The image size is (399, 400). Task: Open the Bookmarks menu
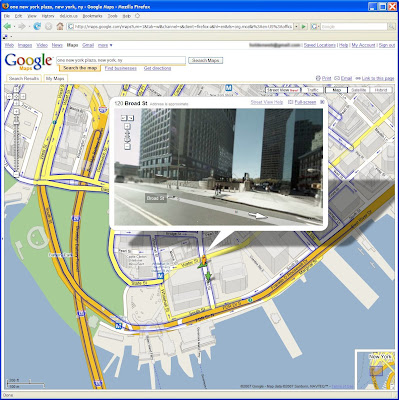tap(92, 16)
